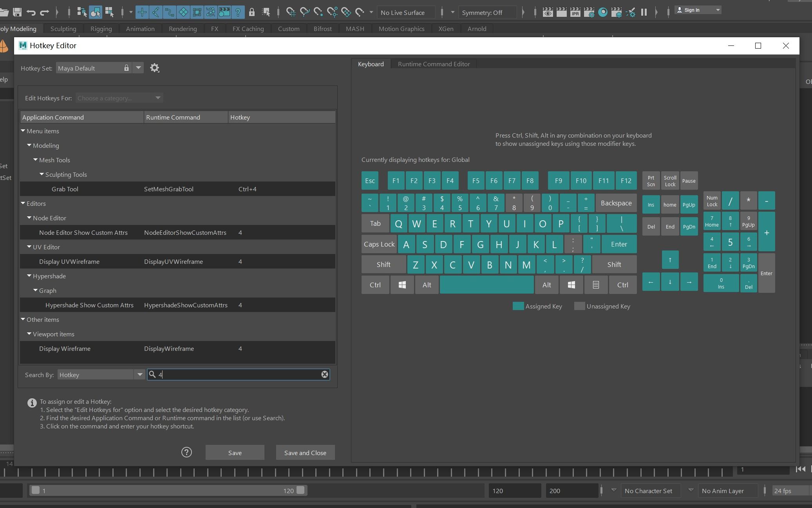
Task: Toggle the Hotkey Set lock
Action: (126, 68)
